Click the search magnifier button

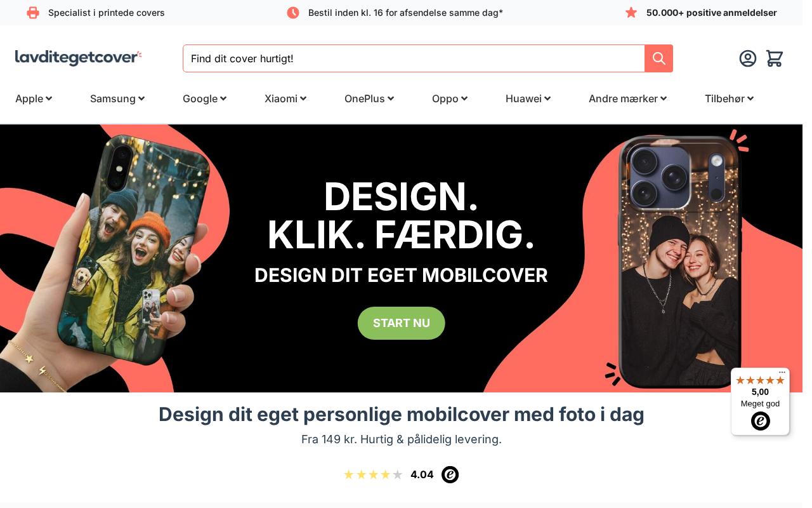pyautogui.click(x=658, y=58)
